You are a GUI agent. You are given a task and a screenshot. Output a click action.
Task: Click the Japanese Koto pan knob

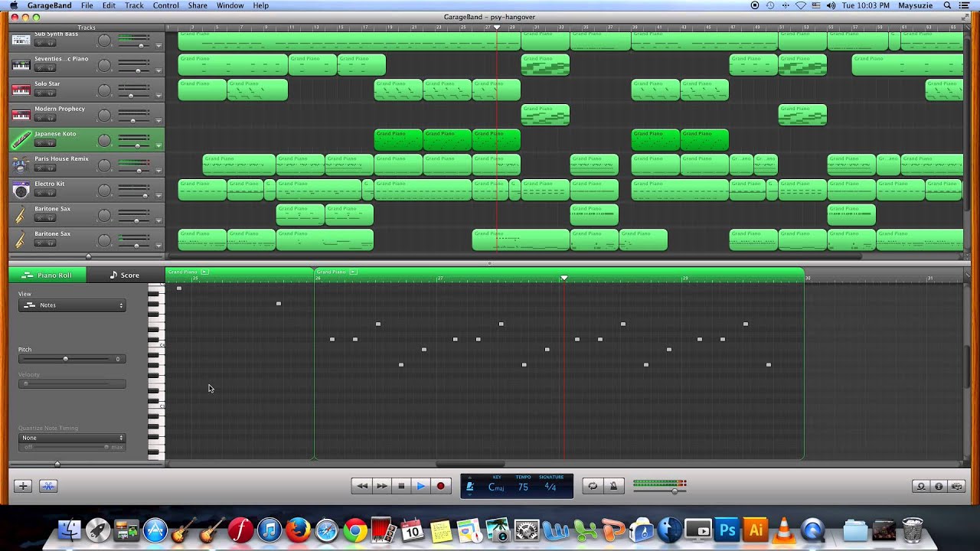pyautogui.click(x=104, y=140)
